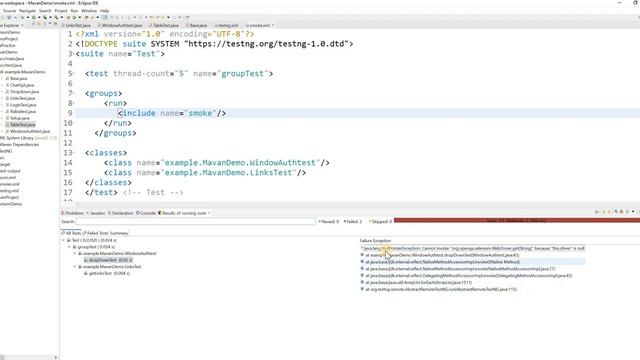The height and width of the screenshot is (360, 640).
Task: Fold the classes element at line 13
Action: point(74,153)
